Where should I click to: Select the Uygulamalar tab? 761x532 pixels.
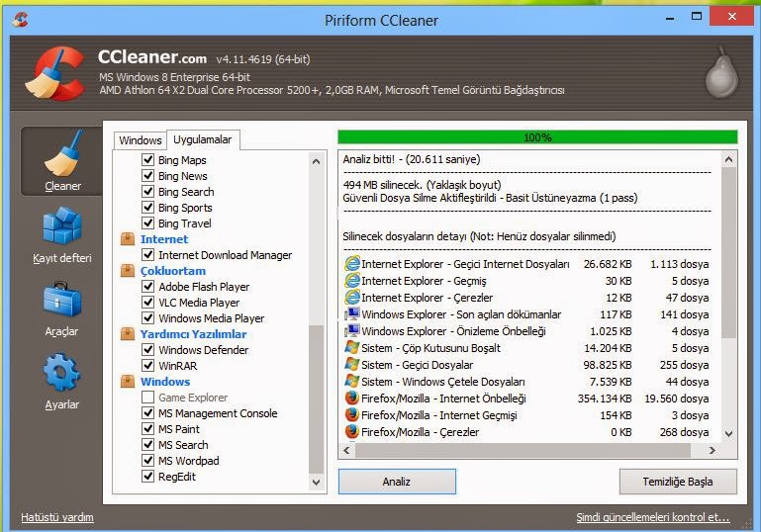(203, 139)
